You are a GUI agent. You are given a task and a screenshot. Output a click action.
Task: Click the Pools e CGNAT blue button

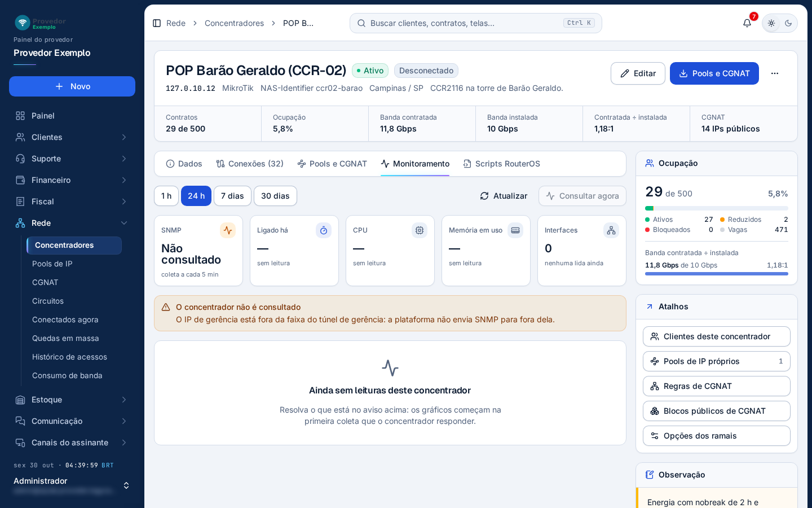point(714,73)
